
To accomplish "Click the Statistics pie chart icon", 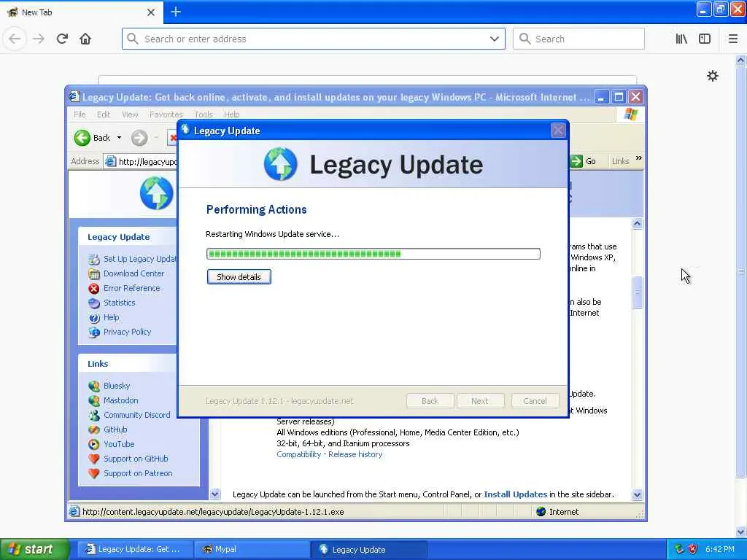I will (94, 303).
